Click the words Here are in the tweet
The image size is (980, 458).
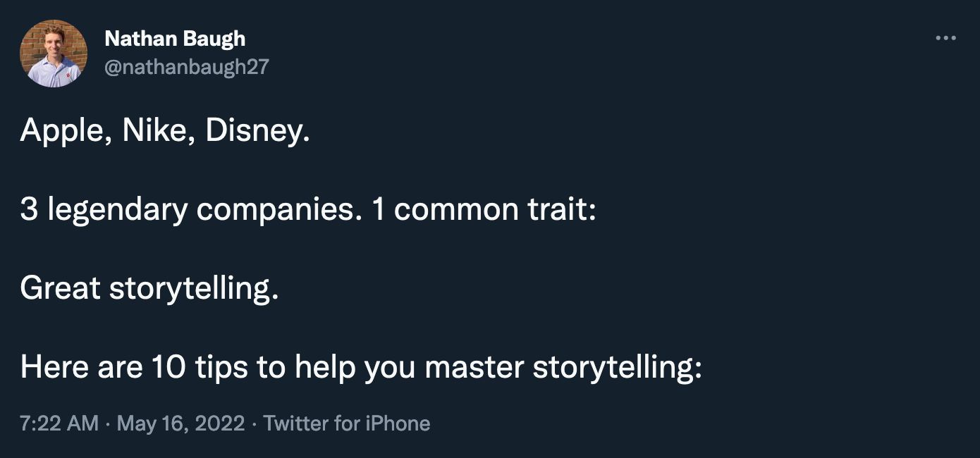pyautogui.click(x=80, y=367)
